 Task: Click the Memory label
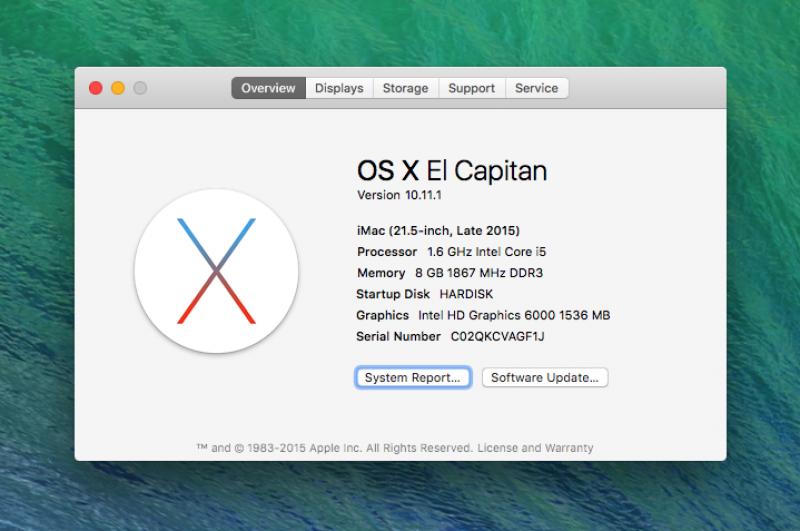(x=381, y=273)
